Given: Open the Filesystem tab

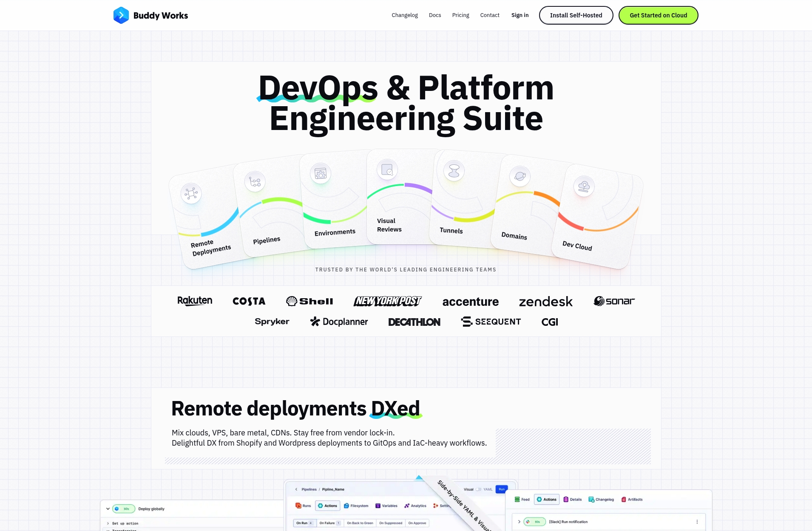Looking at the screenshot, I should coord(356,506).
